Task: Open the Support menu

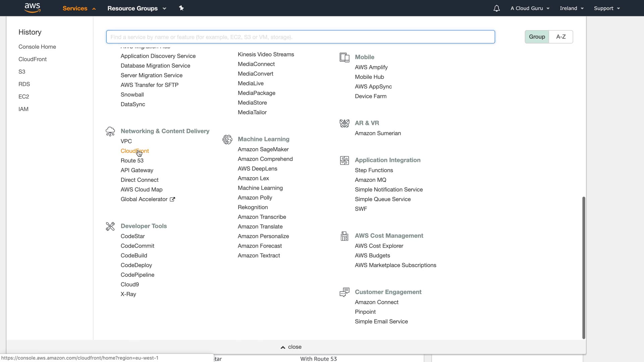Action: (606, 8)
